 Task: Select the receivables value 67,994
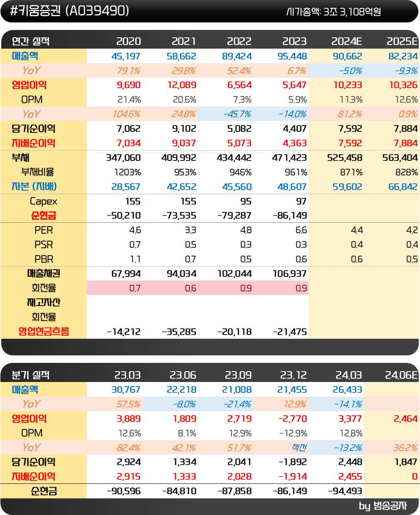(x=126, y=274)
